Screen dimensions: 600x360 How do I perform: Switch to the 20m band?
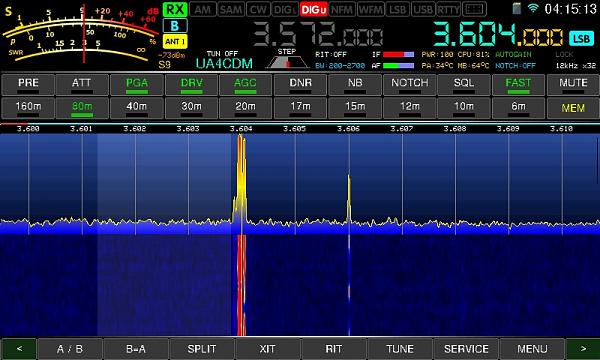coord(245,108)
